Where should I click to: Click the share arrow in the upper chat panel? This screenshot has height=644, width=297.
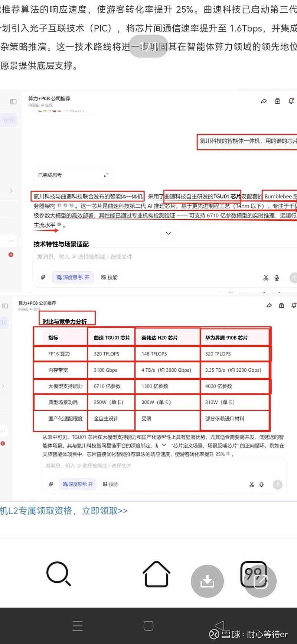point(264,101)
